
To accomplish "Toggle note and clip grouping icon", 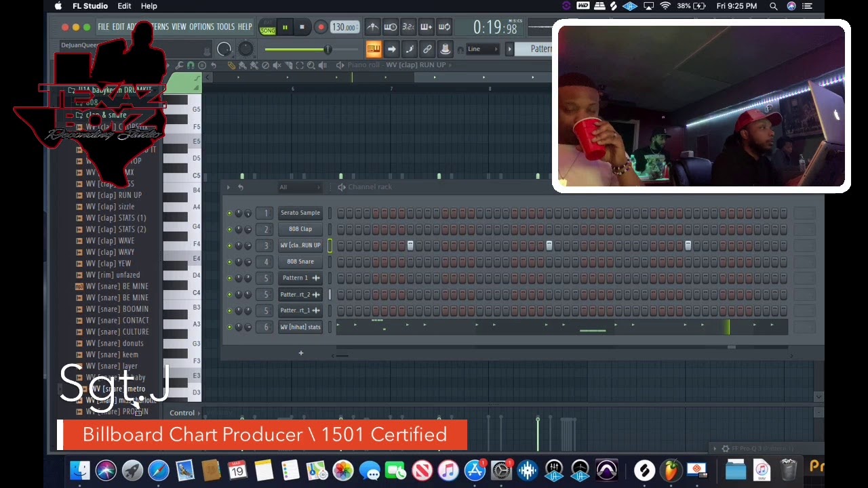I will click(x=410, y=49).
